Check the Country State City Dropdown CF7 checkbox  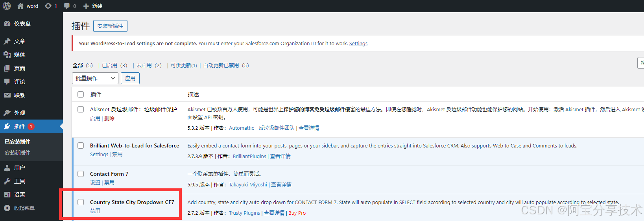[81, 202]
